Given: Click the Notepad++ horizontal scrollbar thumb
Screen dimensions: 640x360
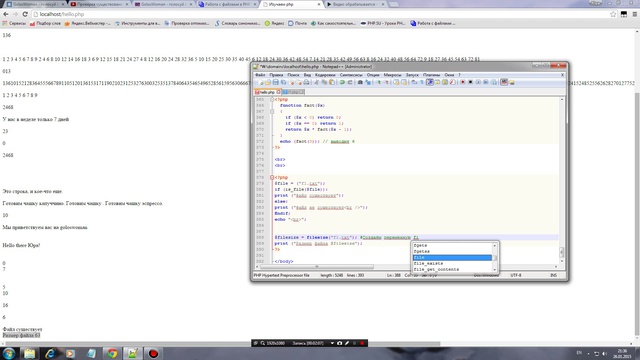Looking at the screenshot, I should click(317, 267).
